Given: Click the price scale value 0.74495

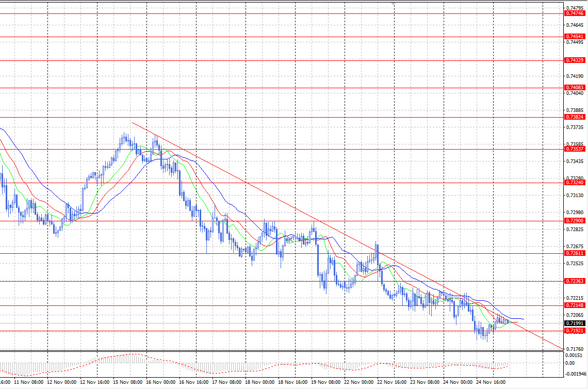Looking at the screenshot, I should (x=575, y=42).
